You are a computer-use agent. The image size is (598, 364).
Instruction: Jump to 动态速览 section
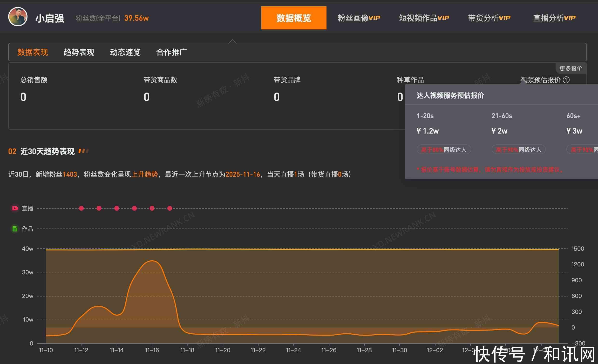coord(125,52)
